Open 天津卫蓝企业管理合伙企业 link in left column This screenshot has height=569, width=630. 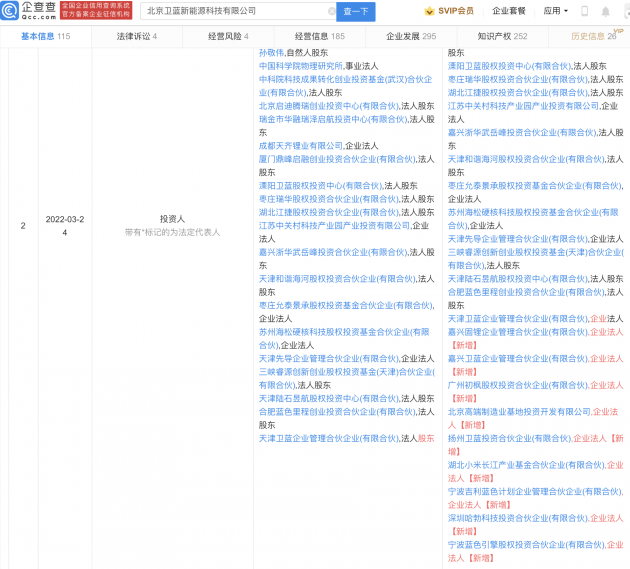pyautogui.click(x=329, y=438)
